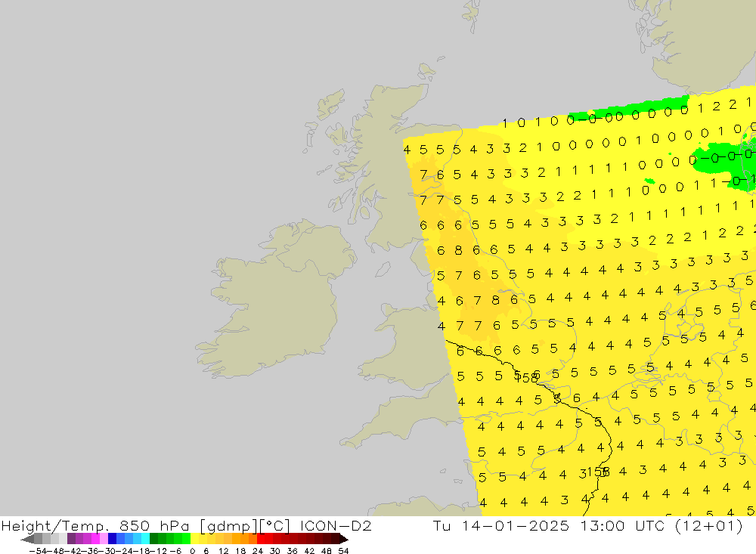
Task: Pick the darkest green legend swatch
Action: 153,539
